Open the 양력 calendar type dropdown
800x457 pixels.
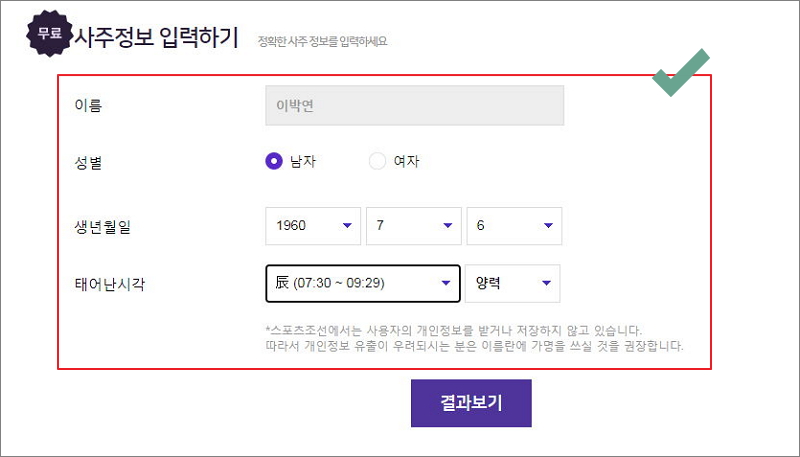[x=512, y=283]
